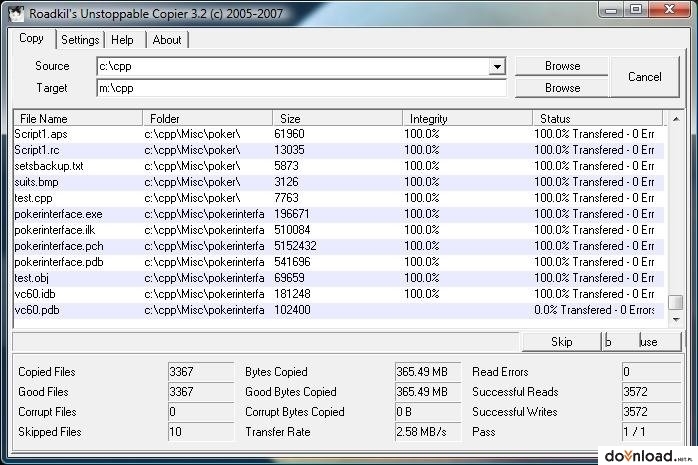698x465 pixels.
Task: Click the Good Files value field
Action: tap(201, 392)
